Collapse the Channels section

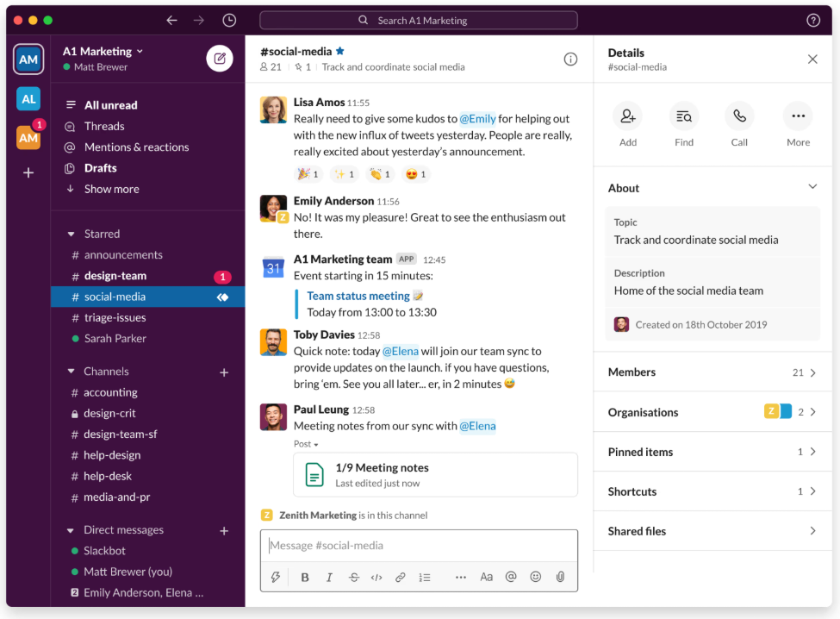pyautogui.click(x=71, y=372)
